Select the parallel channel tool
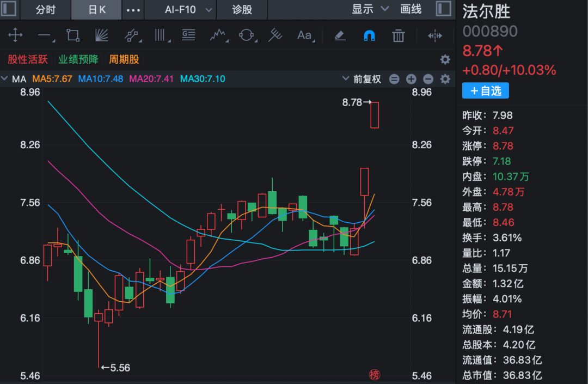Screen dimensions: 588x384 (x=132, y=35)
